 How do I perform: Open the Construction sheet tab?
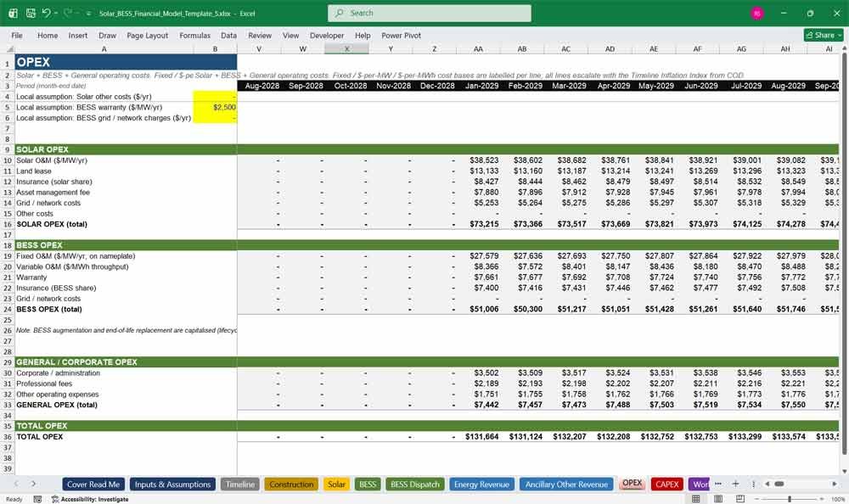(291, 484)
